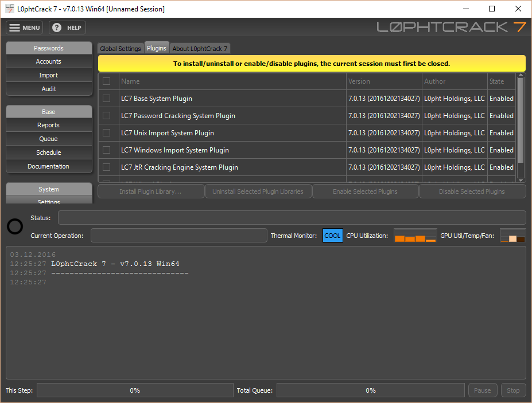Click the log date 03.12.2016
Screen dimensions: 532x403
click(33, 255)
